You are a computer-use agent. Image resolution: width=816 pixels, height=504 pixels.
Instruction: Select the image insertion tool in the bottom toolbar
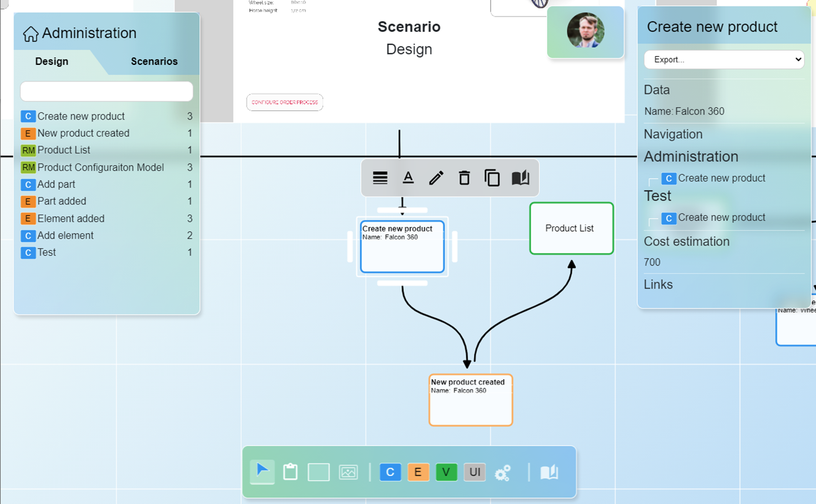[x=348, y=472]
